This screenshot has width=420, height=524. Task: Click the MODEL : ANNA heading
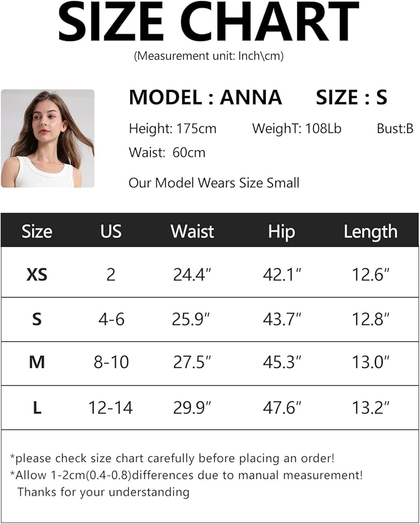tap(205, 97)
